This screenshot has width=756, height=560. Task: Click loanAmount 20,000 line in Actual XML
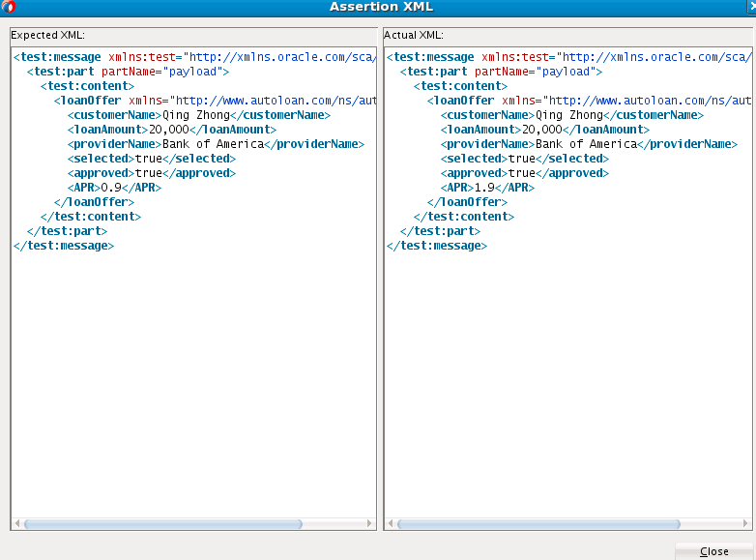[545, 130]
